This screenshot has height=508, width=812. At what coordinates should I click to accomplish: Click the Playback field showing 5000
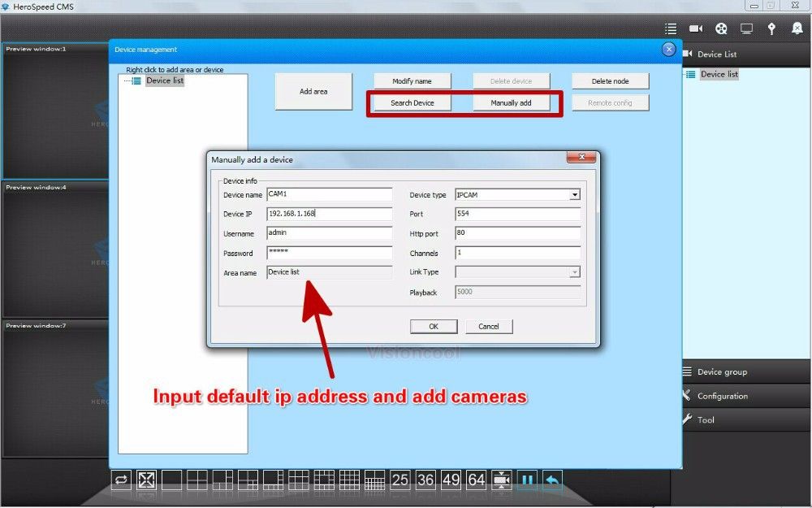(x=518, y=292)
